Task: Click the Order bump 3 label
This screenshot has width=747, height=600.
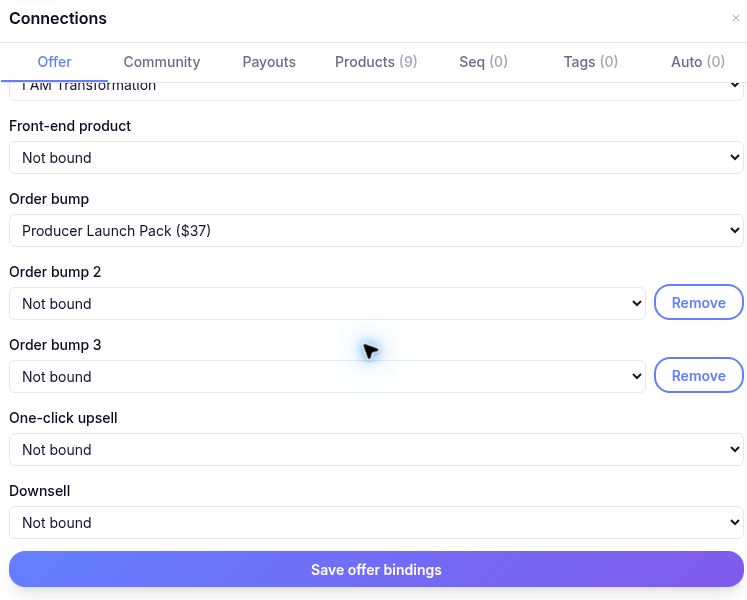Action: pyautogui.click(x=55, y=345)
